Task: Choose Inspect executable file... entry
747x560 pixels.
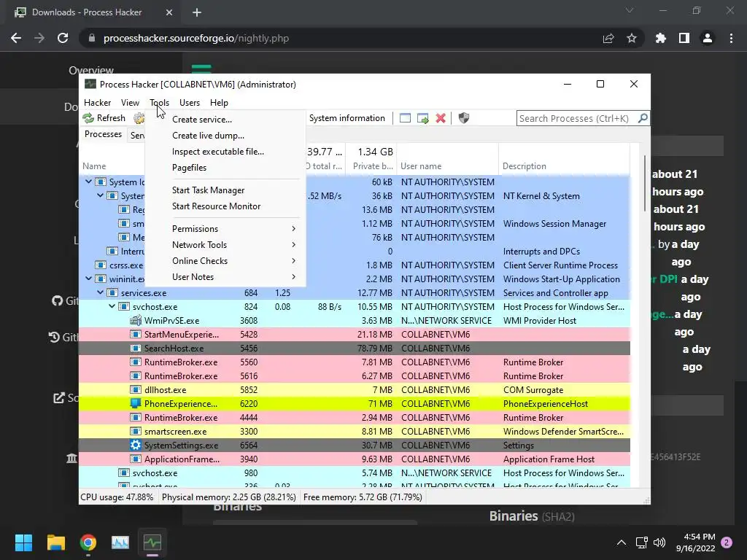Action: pos(225,152)
